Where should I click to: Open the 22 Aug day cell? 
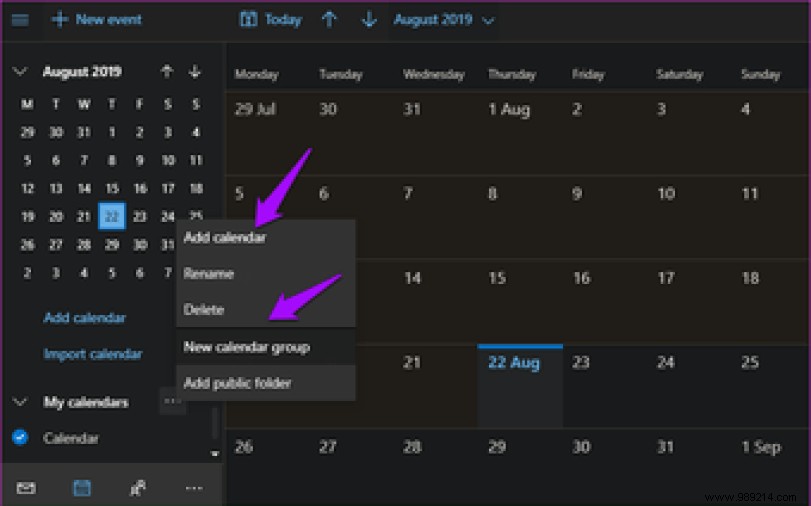click(x=520, y=386)
